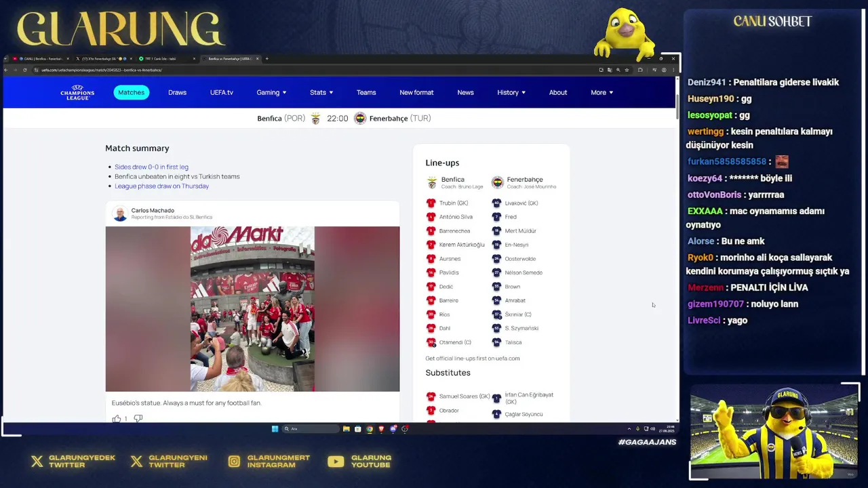Viewport: 868px width, 488px height.
Task: Expand the Stats dropdown menu
Action: [x=321, y=92]
